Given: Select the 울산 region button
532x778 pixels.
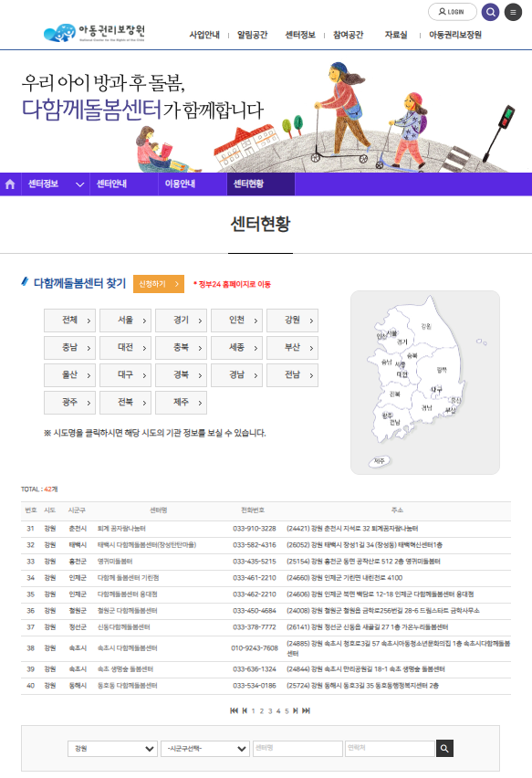Looking at the screenshot, I should point(69,375).
